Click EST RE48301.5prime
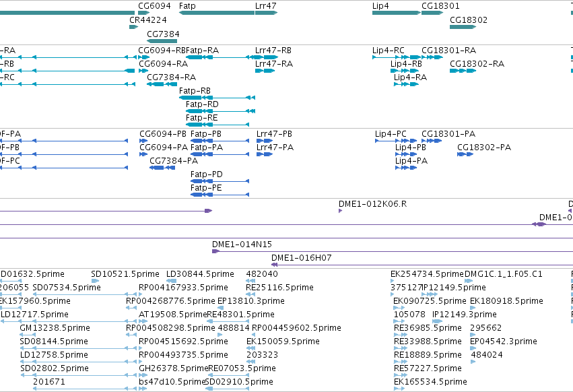This screenshot has width=573, height=392. [228, 321]
